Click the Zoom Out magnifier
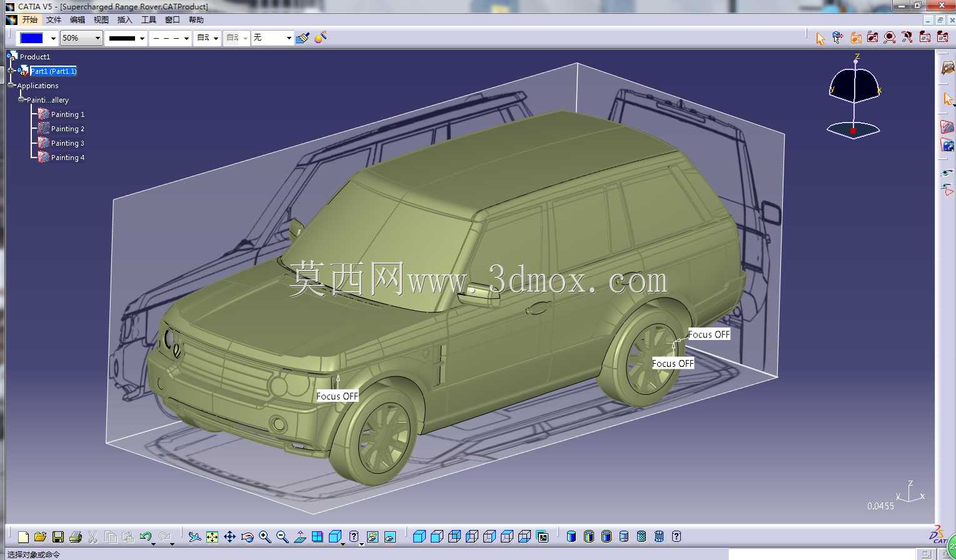 click(283, 537)
